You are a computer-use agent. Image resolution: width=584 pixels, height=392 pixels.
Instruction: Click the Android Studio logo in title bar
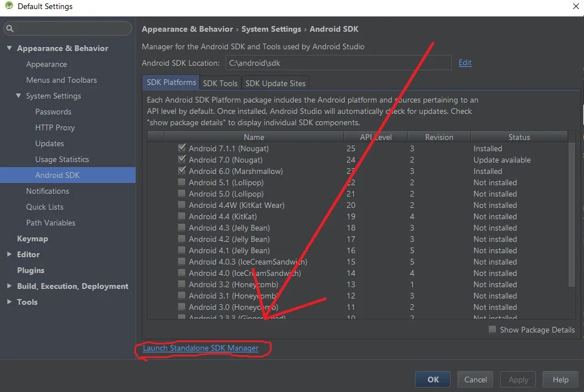pyautogui.click(x=9, y=6)
